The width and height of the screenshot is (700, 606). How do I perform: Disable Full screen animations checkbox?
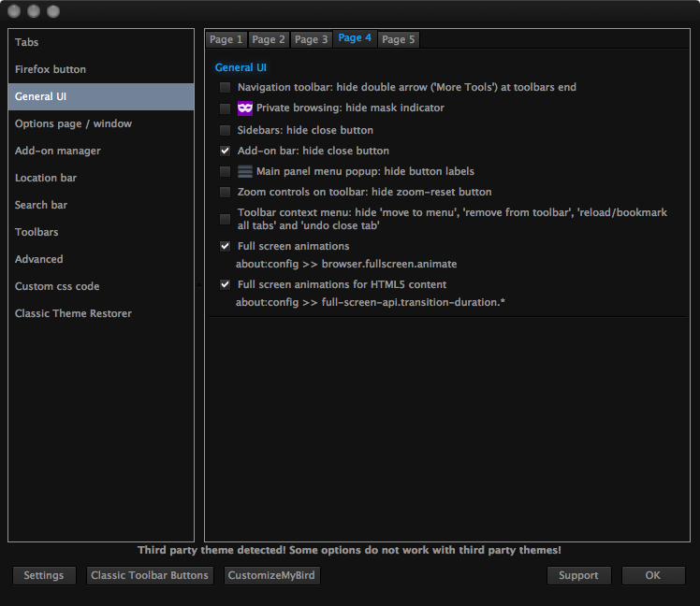225,246
